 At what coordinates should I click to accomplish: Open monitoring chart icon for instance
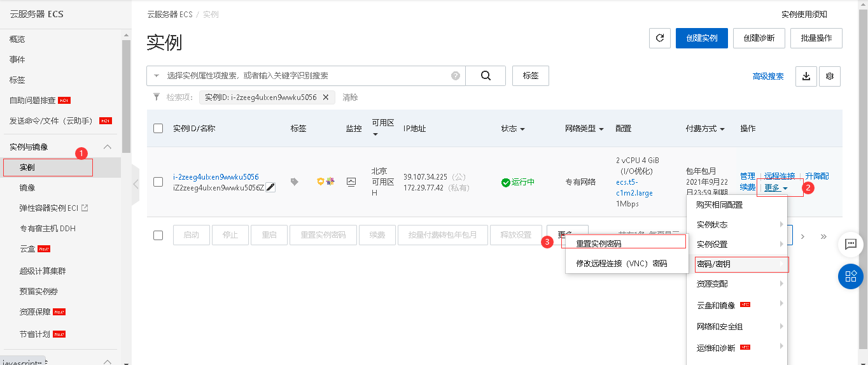coord(351,182)
